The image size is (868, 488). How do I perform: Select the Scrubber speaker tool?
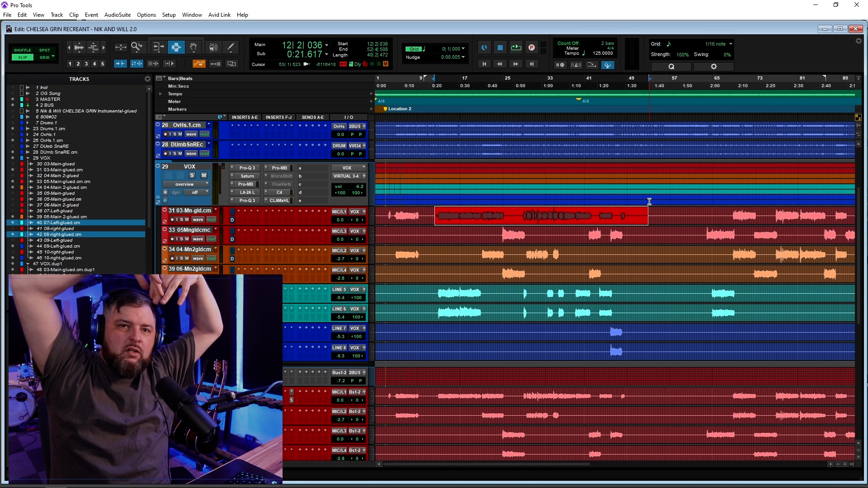(213, 47)
